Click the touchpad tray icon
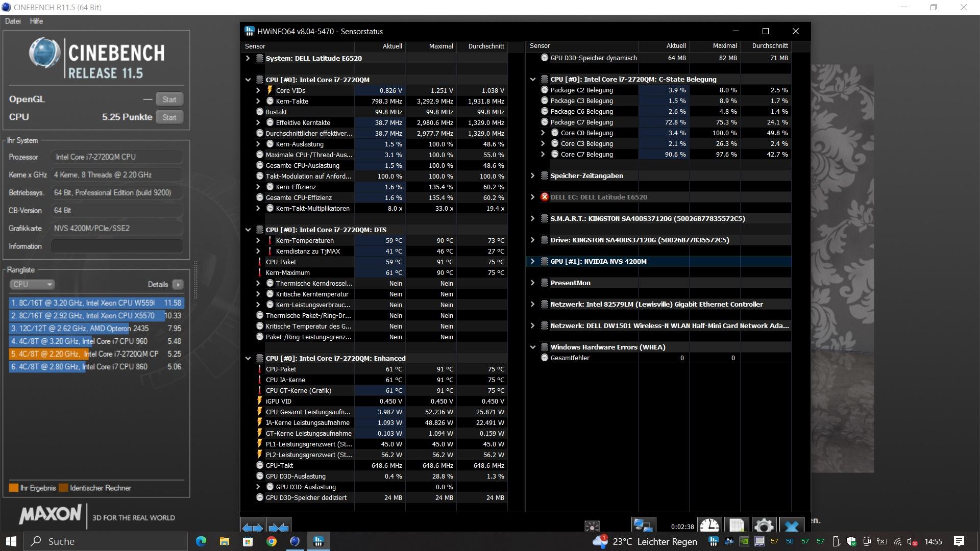The height and width of the screenshot is (551, 980). click(x=759, y=541)
